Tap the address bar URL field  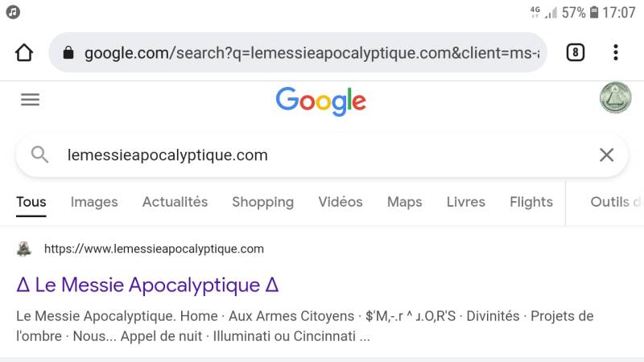311,53
